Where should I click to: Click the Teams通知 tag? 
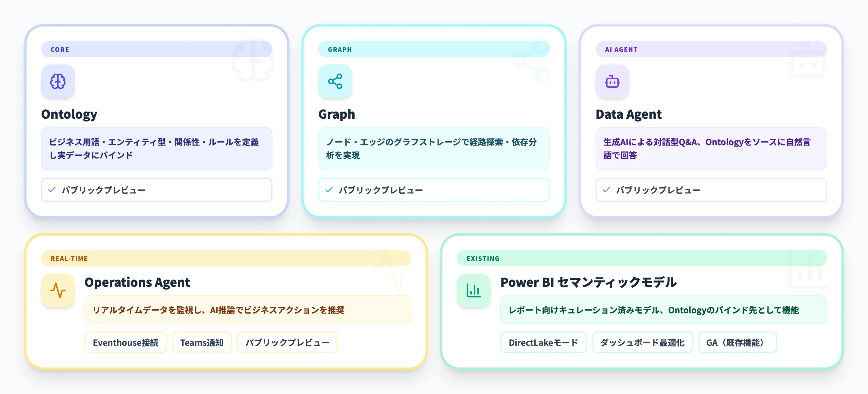(x=202, y=342)
